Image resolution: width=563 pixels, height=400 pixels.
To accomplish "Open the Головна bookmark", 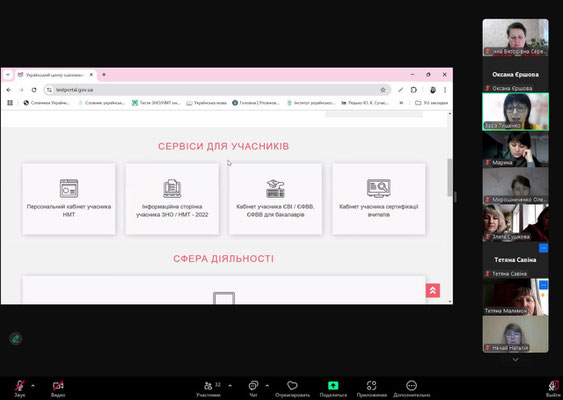I will (x=256, y=103).
